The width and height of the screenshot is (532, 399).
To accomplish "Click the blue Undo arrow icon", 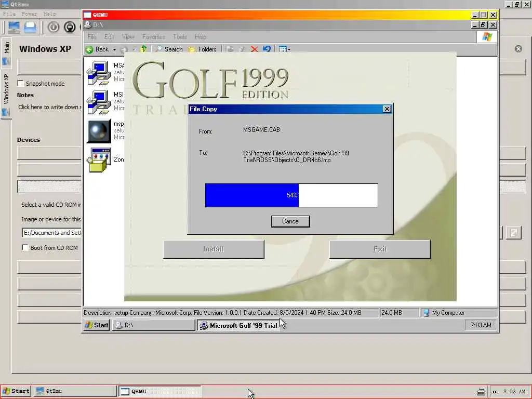I will pyautogui.click(x=267, y=49).
